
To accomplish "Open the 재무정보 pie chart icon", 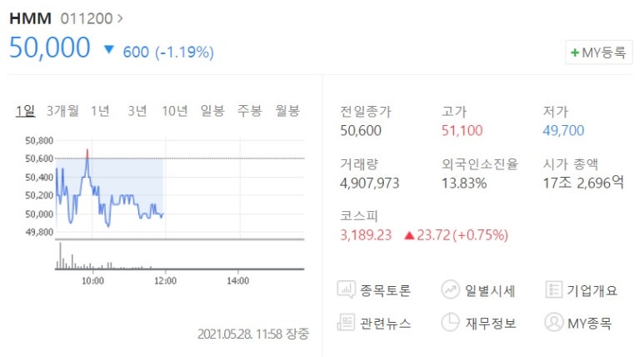I will click(x=450, y=323).
